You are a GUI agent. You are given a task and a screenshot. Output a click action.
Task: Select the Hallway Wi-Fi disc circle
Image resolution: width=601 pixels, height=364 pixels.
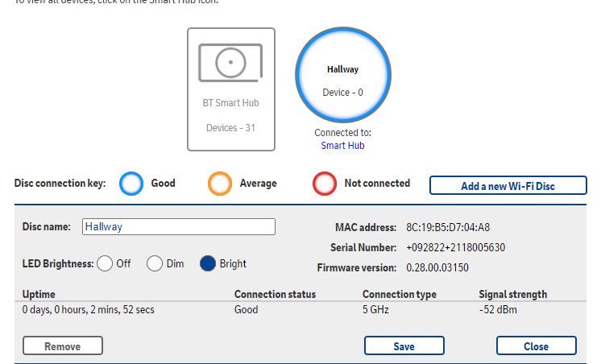click(x=343, y=75)
